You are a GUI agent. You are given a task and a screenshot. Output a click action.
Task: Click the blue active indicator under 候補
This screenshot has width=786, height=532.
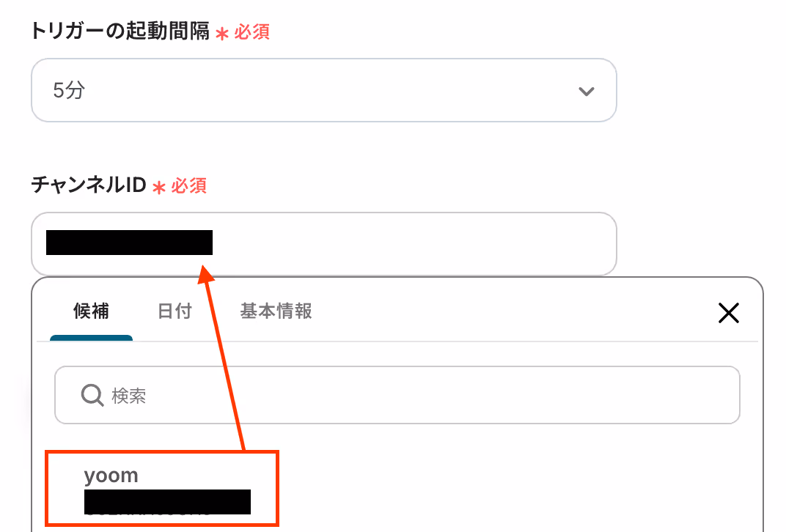91,338
